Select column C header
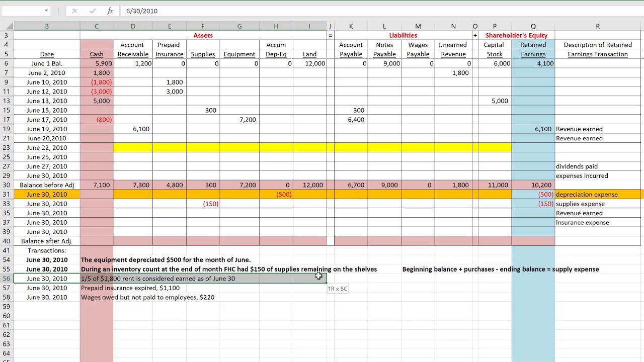The image size is (644, 362). [97, 26]
